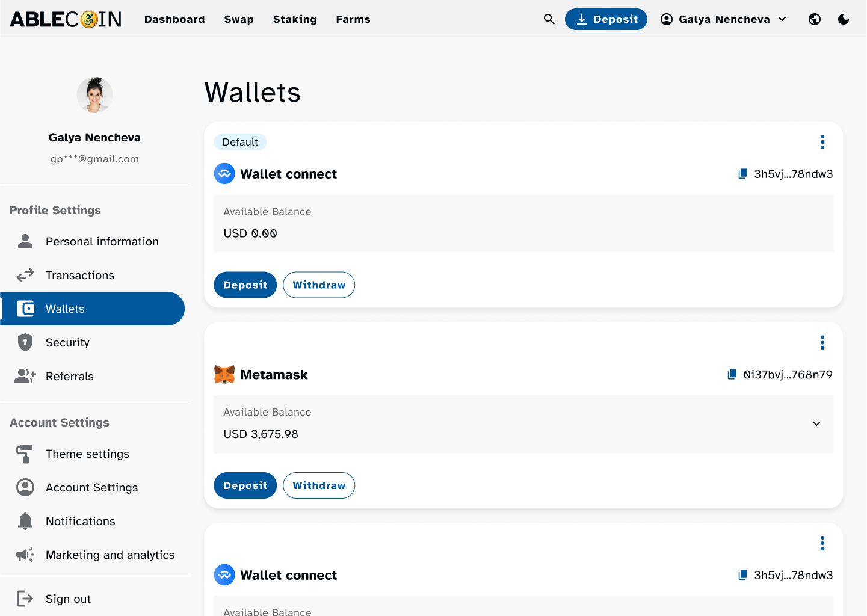The height and width of the screenshot is (616, 867).
Task: Open the language globe icon
Action: point(815,19)
